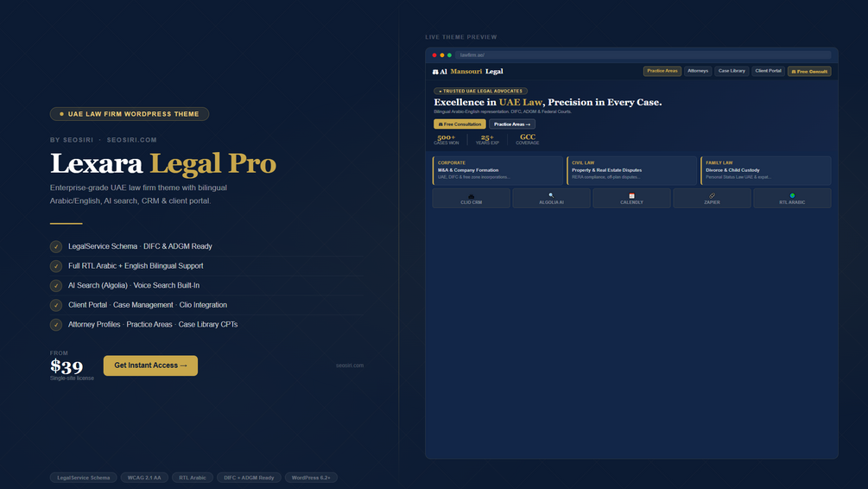Click Free Consult button in preview header

[x=809, y=72]
